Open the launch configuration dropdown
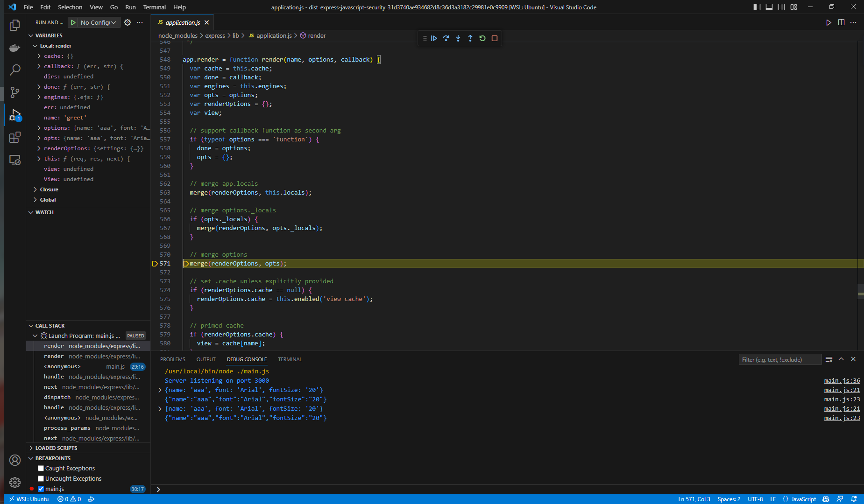This screenshot has height=504, width=864. [99, 22]
